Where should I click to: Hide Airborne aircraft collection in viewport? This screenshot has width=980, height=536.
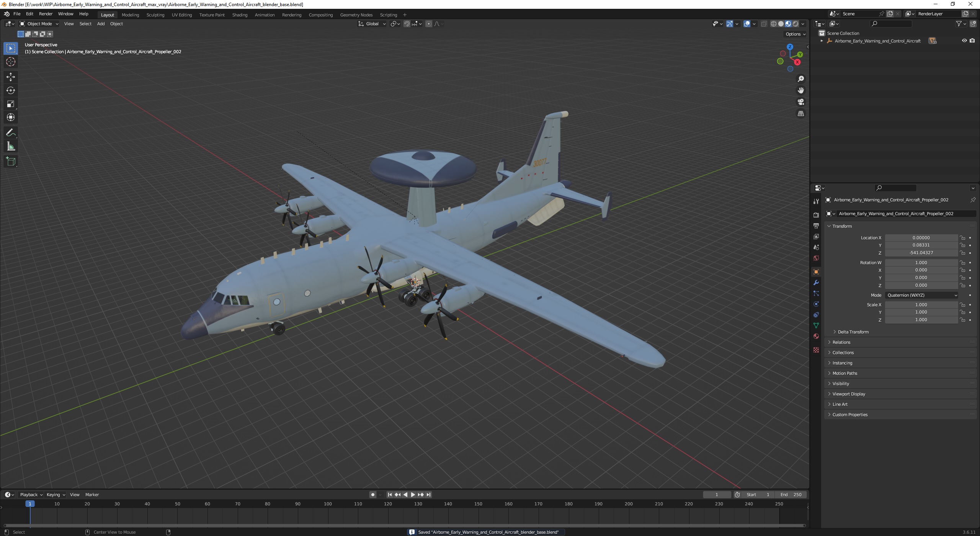(x=964, y=41)
